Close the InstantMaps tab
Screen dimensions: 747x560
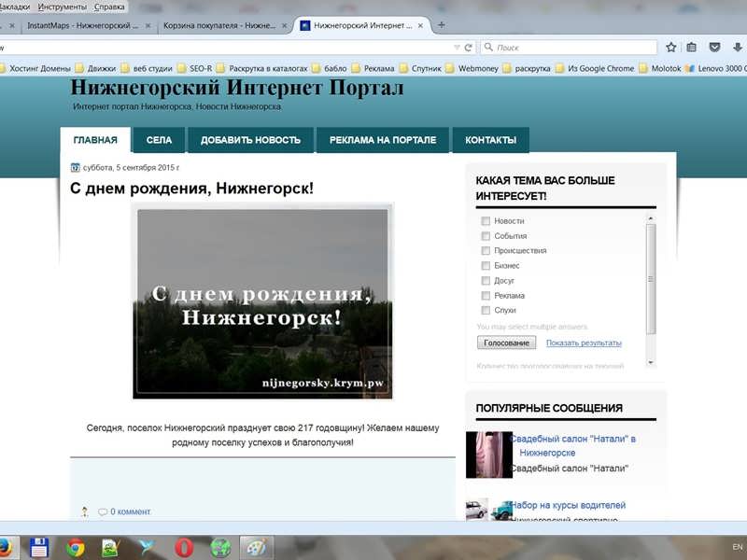click(x=148, y=26)
